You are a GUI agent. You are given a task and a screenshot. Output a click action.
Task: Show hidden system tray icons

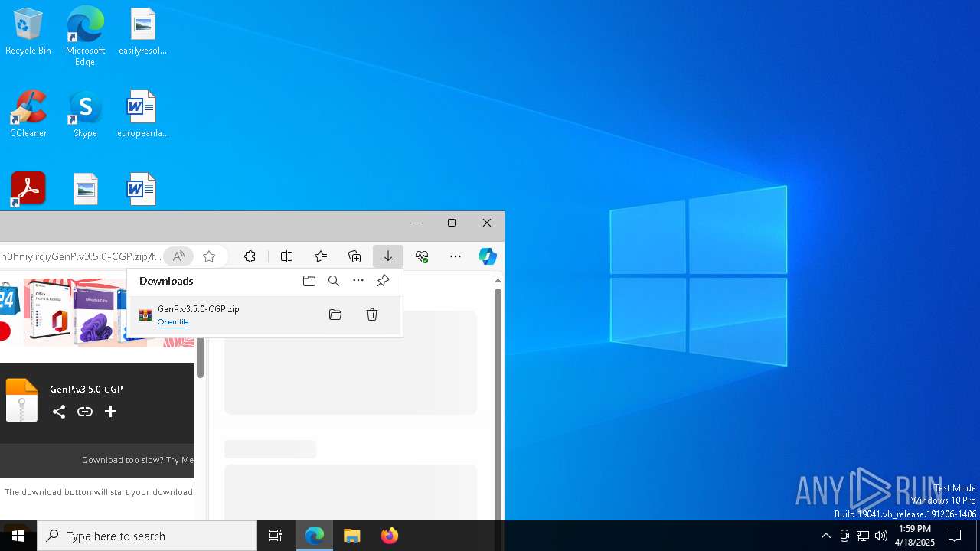pos(825,536)
